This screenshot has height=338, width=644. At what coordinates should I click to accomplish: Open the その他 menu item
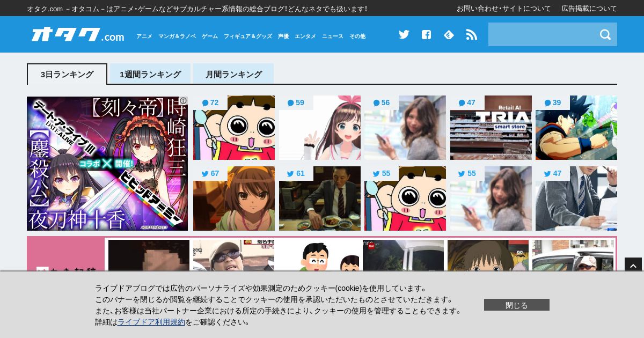(357, 36)
